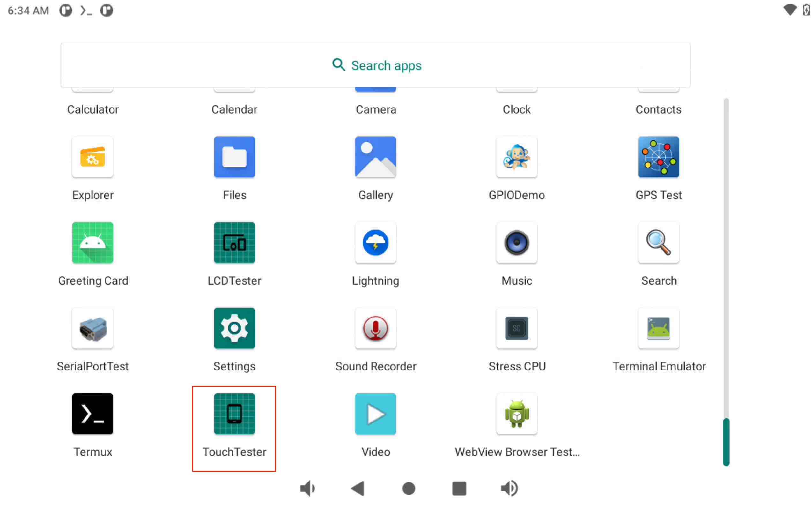This screenshot has width=812, height=508.
Task: Launch Greeting Card app
Action: click(93, 243)
